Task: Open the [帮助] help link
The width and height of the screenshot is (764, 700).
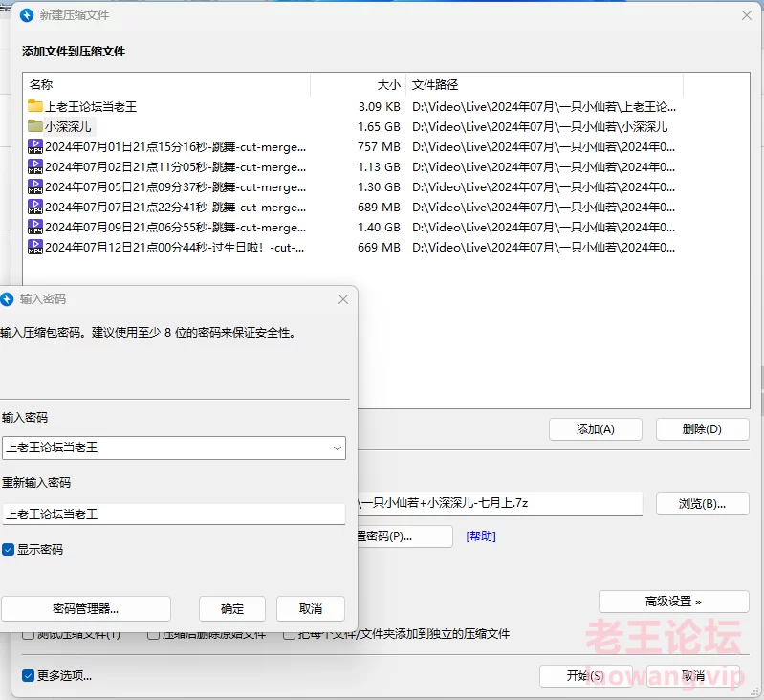Action: click(480, 536)
